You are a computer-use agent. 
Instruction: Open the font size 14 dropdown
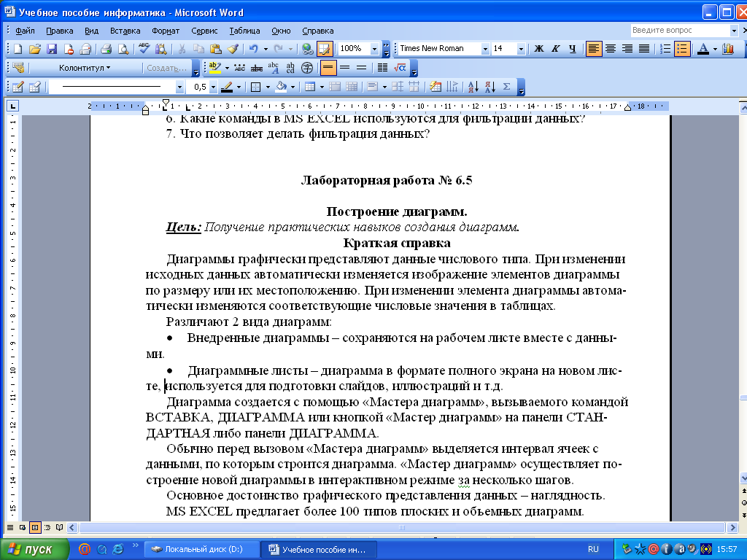(x=521, y=49)
